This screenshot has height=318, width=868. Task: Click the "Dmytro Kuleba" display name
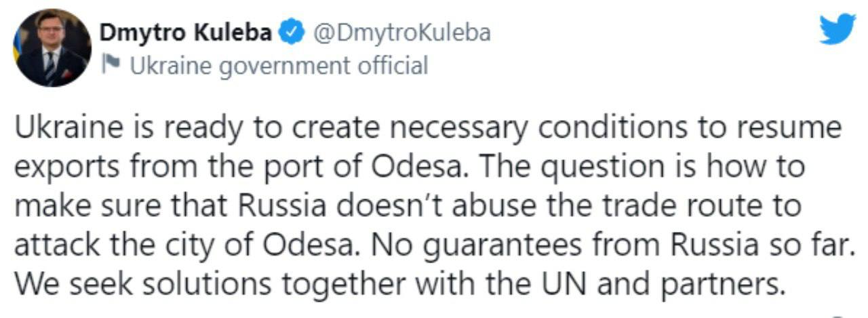point(187,33)
